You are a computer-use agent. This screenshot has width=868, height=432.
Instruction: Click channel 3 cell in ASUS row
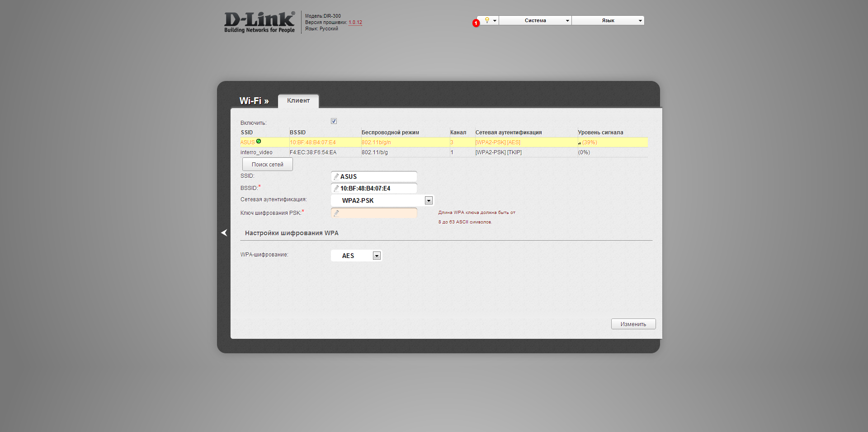452,142
